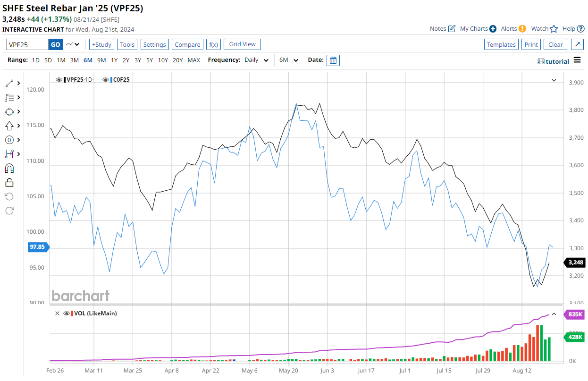Click the Notes edit icon
588x381 pixels.
[x=452, y=29]
